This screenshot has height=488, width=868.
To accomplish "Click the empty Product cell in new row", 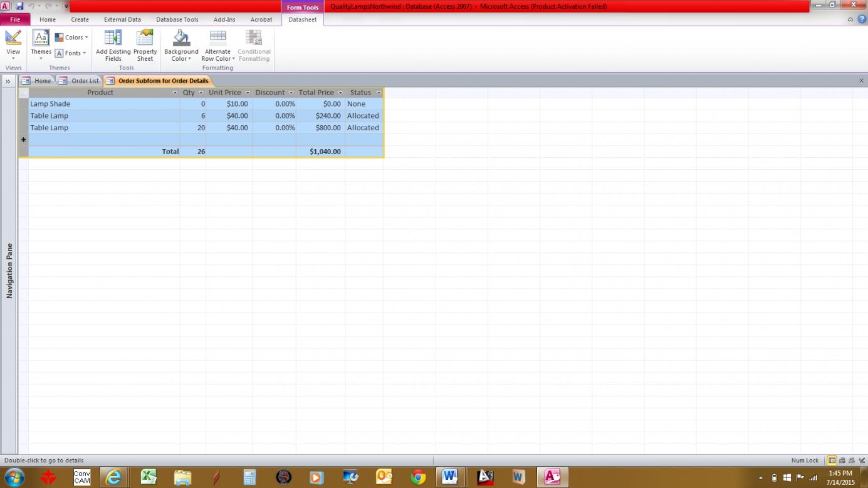I will coord(104,140).
